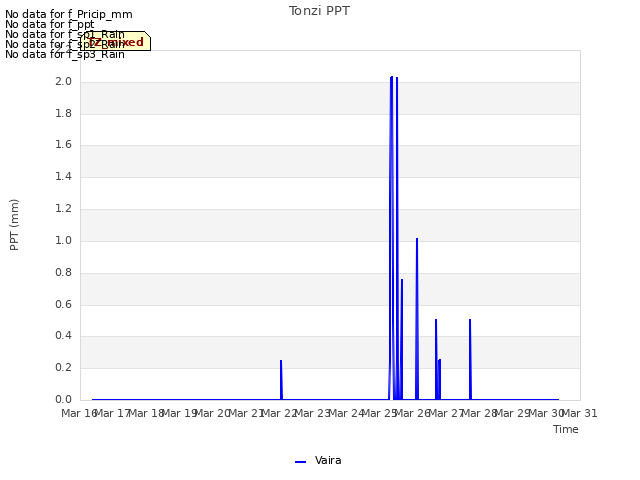Click the 1.6 y-axis tick label
Screen dimensions: 640x480
point(63,144)
